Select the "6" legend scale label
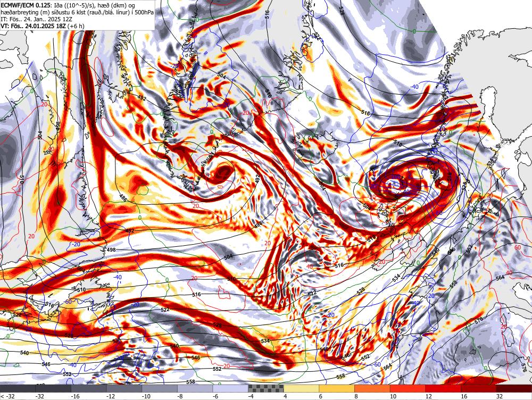Screen dimensions: 532x400 coord(321,396)
